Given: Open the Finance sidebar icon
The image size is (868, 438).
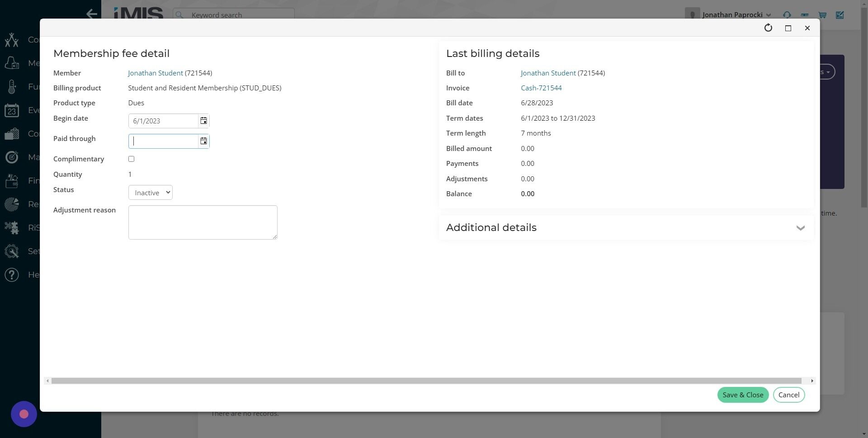Looking at the screenshot, I should (x=12, y=181).
